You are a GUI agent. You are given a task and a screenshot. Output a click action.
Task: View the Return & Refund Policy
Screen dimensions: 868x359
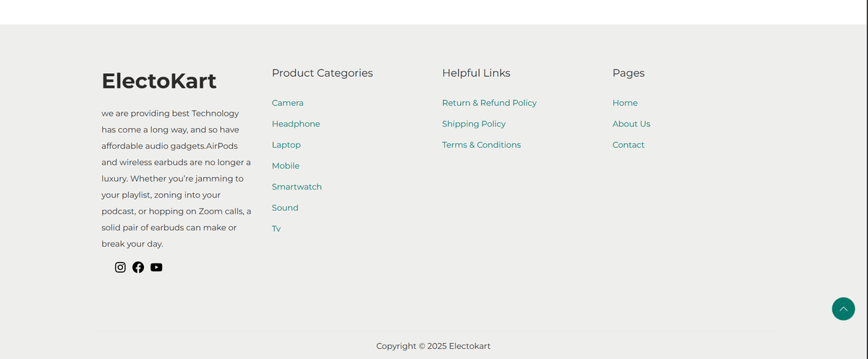[489, 103]
